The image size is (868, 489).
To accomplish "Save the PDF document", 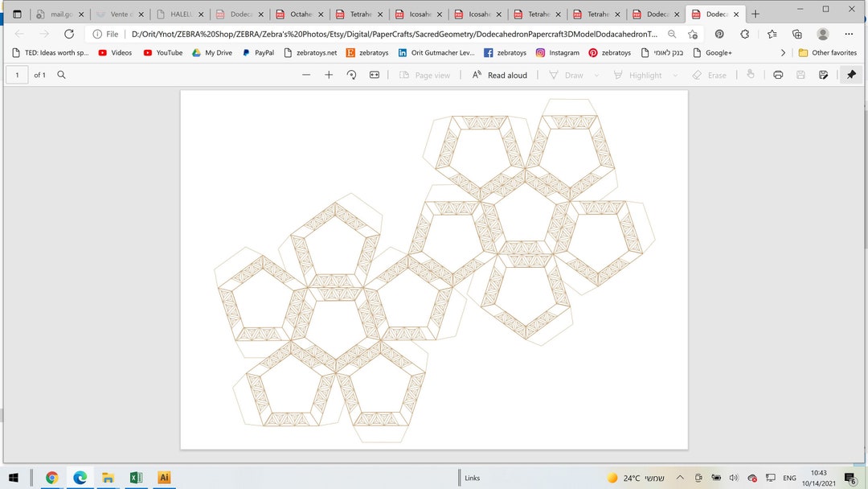I will [798, 75].
